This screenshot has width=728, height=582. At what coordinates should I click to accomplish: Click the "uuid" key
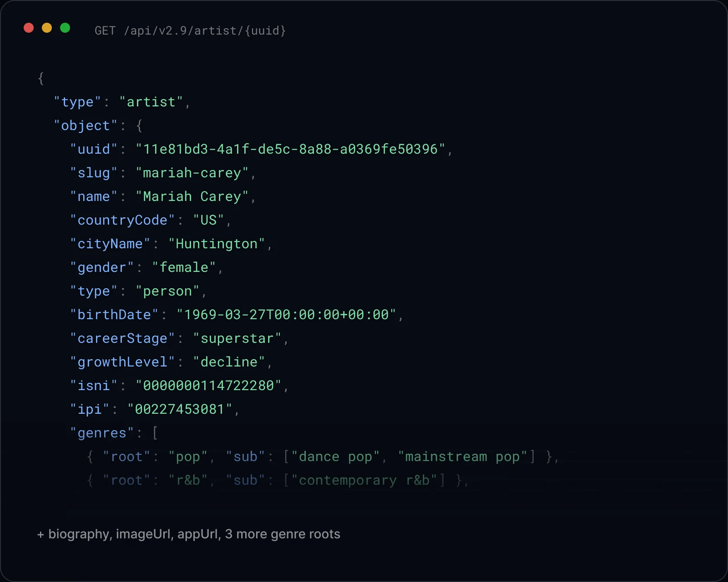pos(94,149)
